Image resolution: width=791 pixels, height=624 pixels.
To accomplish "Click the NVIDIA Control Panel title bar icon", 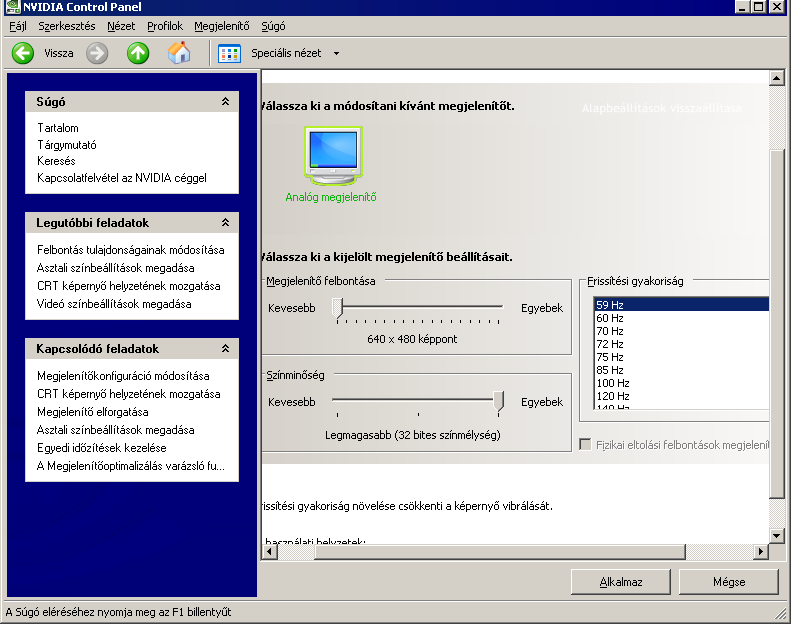I will [12, 7].
